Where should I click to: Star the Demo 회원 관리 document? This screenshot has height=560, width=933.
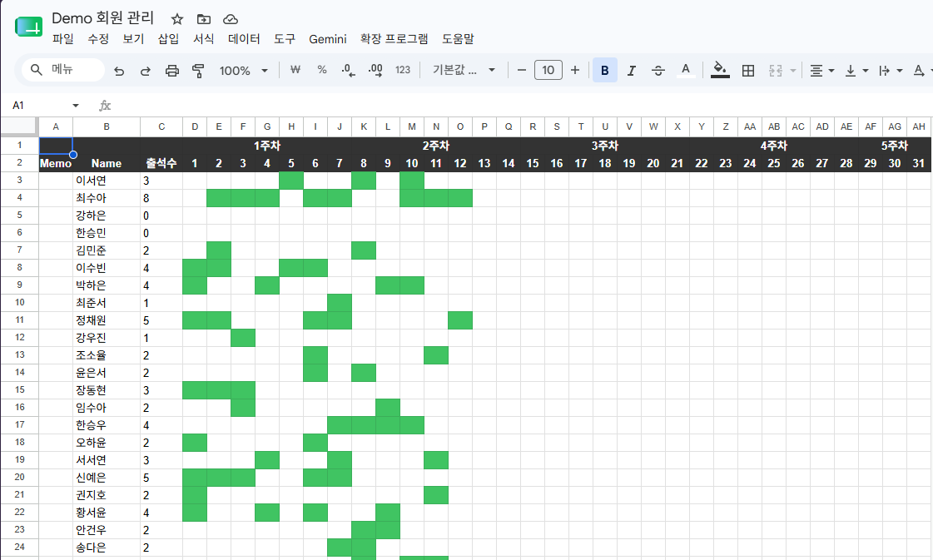click(x=176, y=19)
